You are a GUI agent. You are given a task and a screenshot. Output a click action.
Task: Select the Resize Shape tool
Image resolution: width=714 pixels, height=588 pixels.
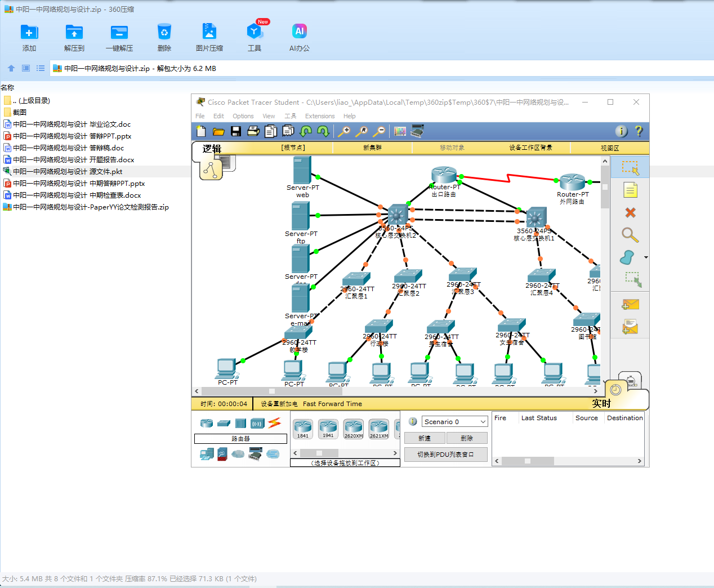click(x=633, y=279)
